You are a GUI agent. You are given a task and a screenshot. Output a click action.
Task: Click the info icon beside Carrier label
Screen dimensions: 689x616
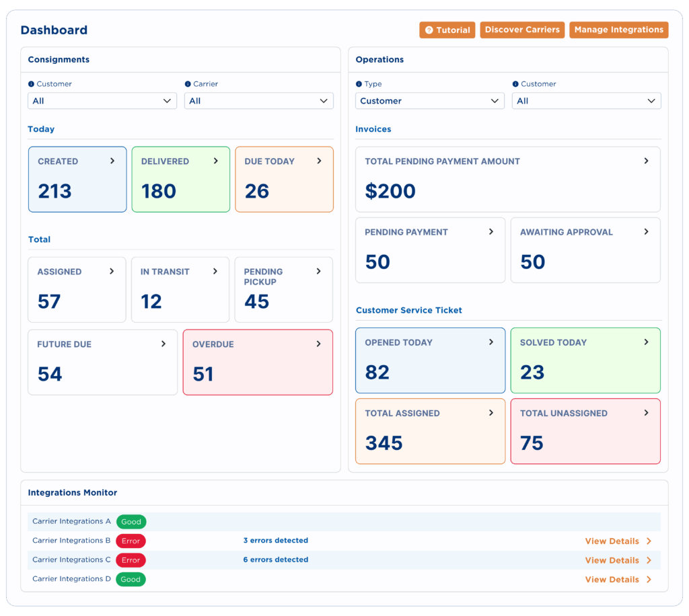[187, 84]
